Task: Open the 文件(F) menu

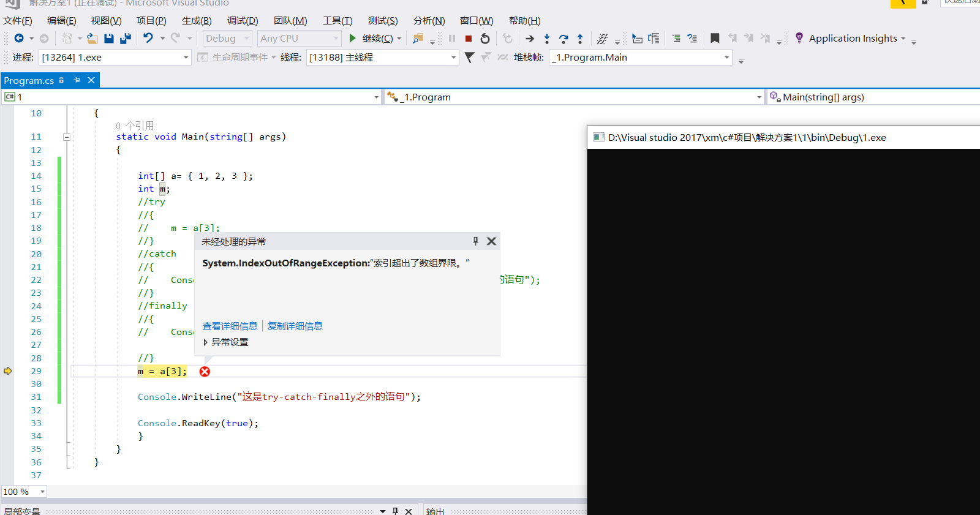Action: tap(18, 21)
